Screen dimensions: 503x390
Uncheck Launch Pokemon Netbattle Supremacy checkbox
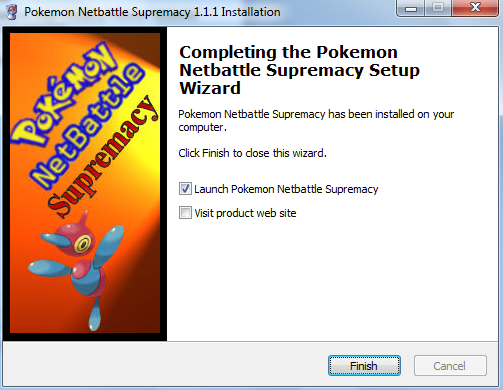(x=185, y=189)
